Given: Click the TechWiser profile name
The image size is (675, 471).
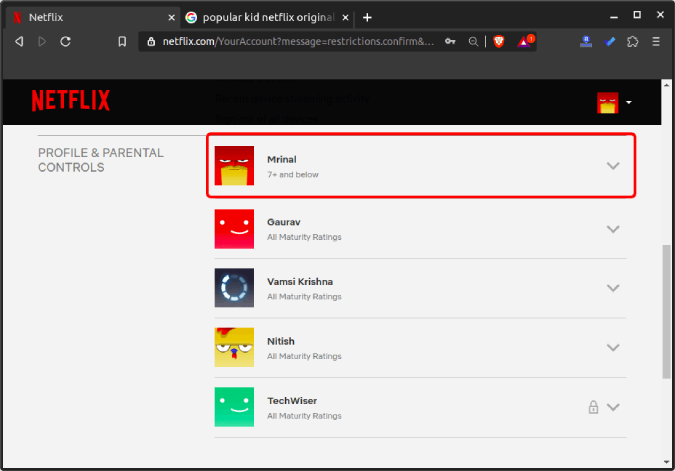Looking at the screenshot, I should coord(292,401).
